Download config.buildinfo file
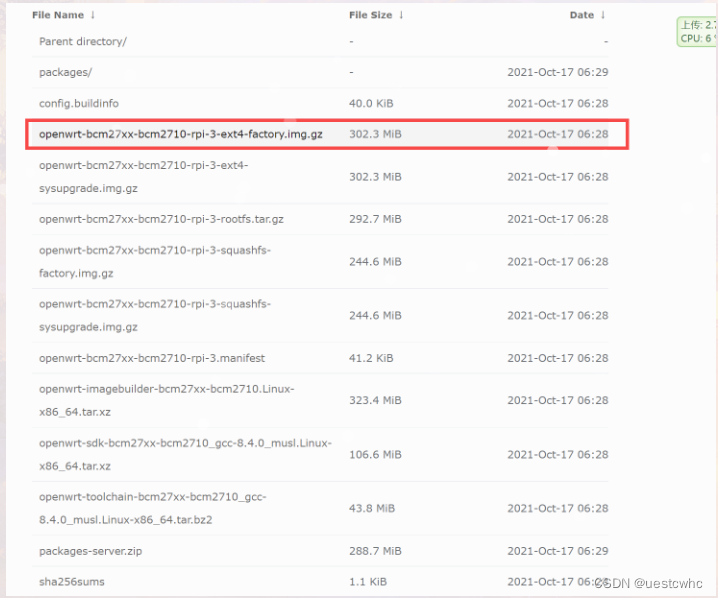This screenshot has height=598, width=718. (x=79, y=103)
